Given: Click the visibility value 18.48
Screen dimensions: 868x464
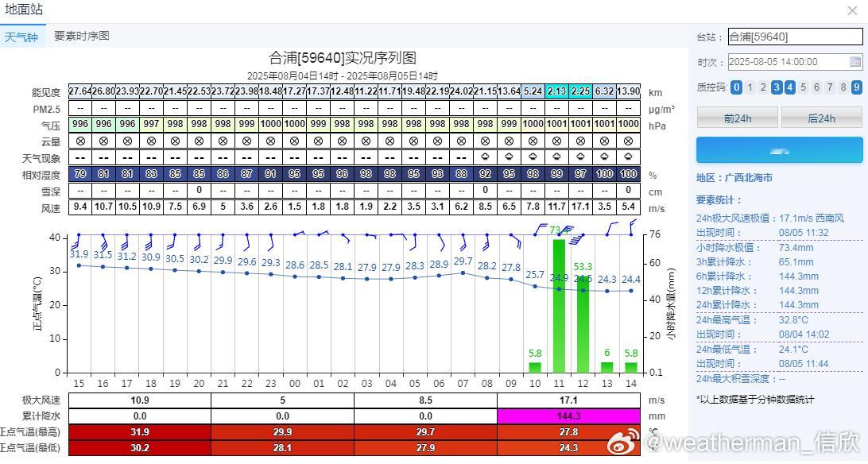Looking at the screenshot, I should pos(271,91).
